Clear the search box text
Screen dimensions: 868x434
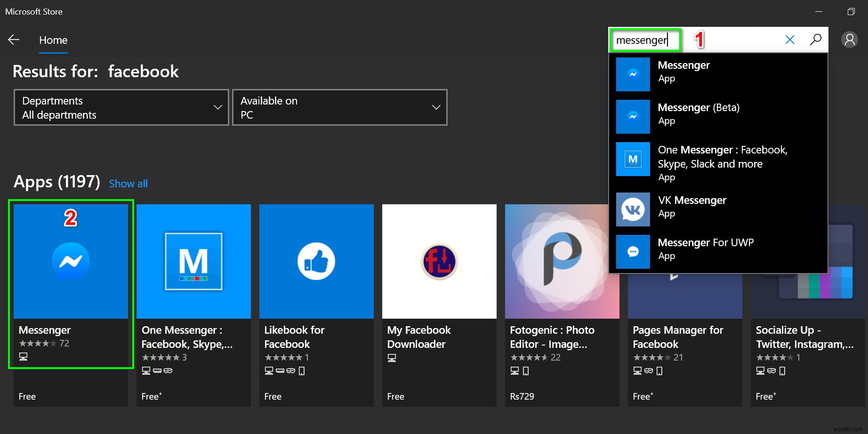pos(790,40)
